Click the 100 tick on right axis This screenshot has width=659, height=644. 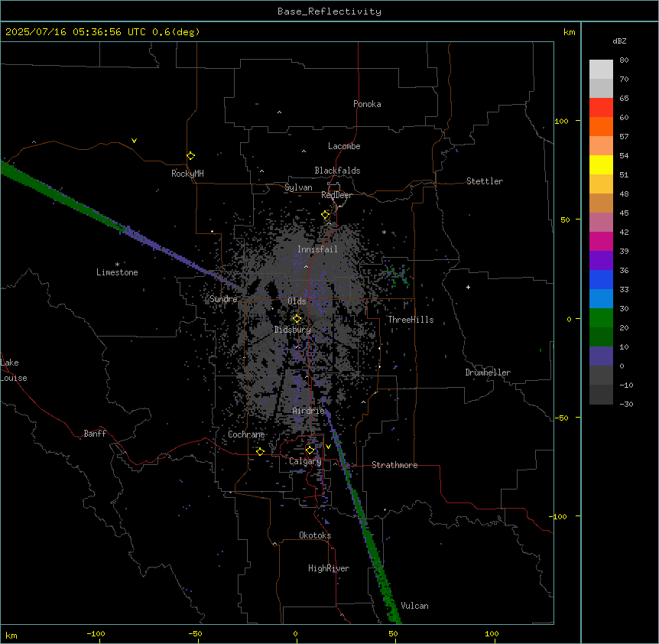561,121
